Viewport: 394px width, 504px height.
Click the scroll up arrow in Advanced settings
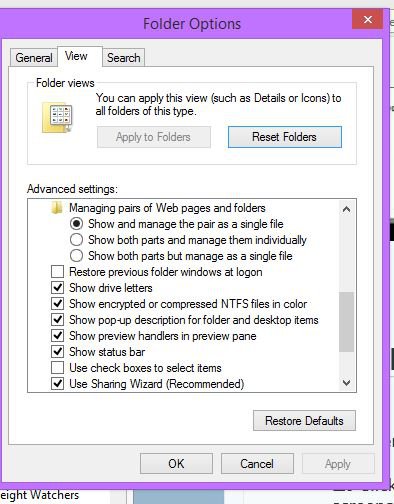346,209
